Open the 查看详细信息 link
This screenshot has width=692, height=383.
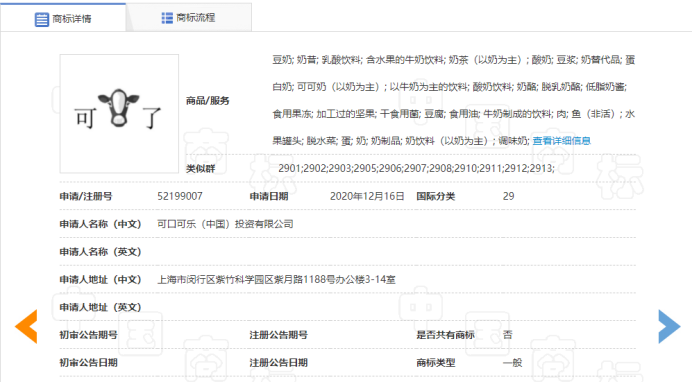pyautogui.click(x=561, y=141)
